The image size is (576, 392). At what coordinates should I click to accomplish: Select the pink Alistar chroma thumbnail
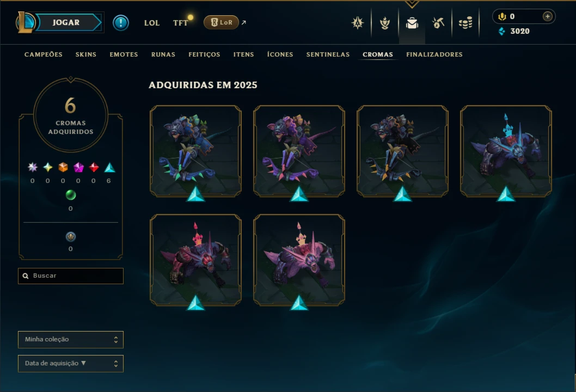[x=299, y=260]
